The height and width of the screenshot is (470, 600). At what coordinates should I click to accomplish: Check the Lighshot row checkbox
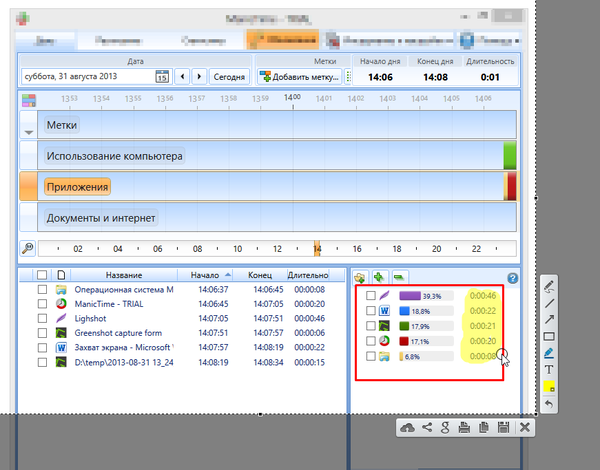[x=42, y=318]
